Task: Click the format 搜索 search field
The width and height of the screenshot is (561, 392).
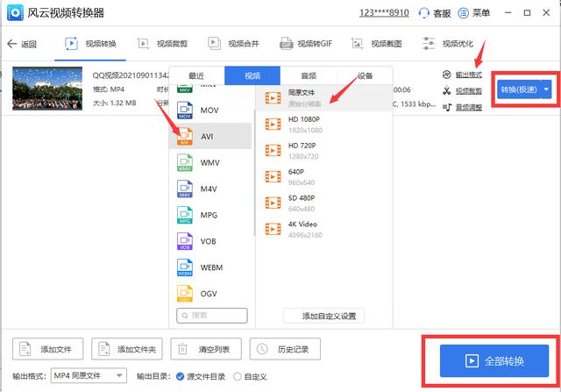Action: click(212, 316)
